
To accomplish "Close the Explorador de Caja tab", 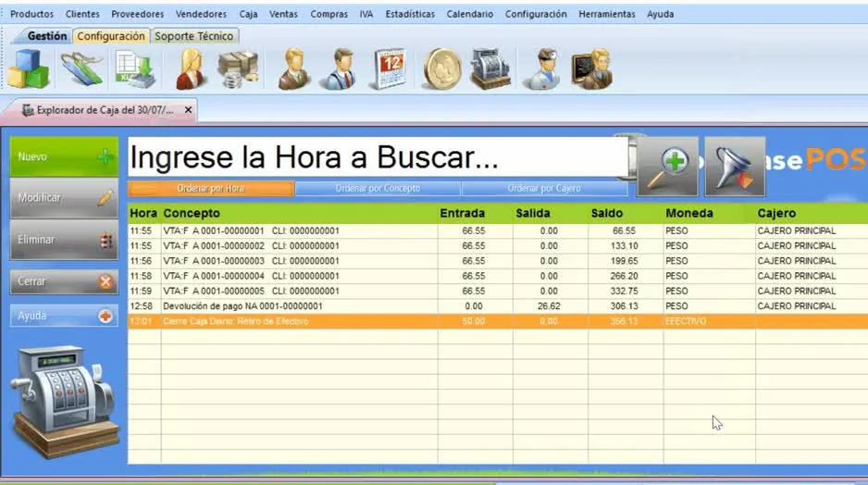I will click(188, 109).
